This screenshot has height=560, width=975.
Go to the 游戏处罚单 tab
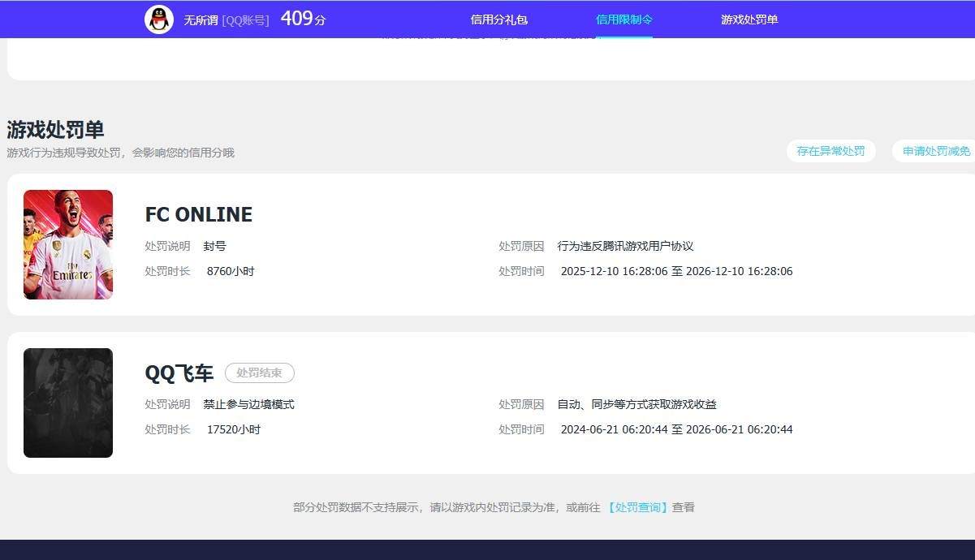[x=749, y=19]
